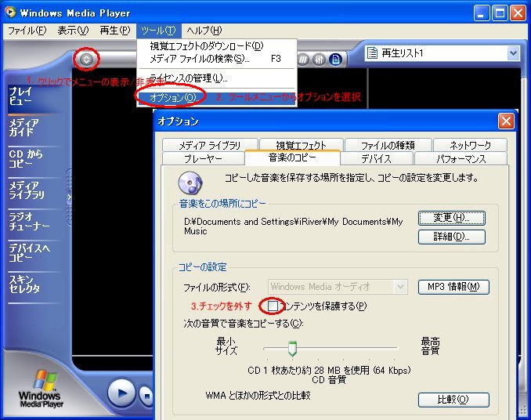Expand the taskbar side chevron handle
Screen dimensions: 531x420
tap(69, 197)
